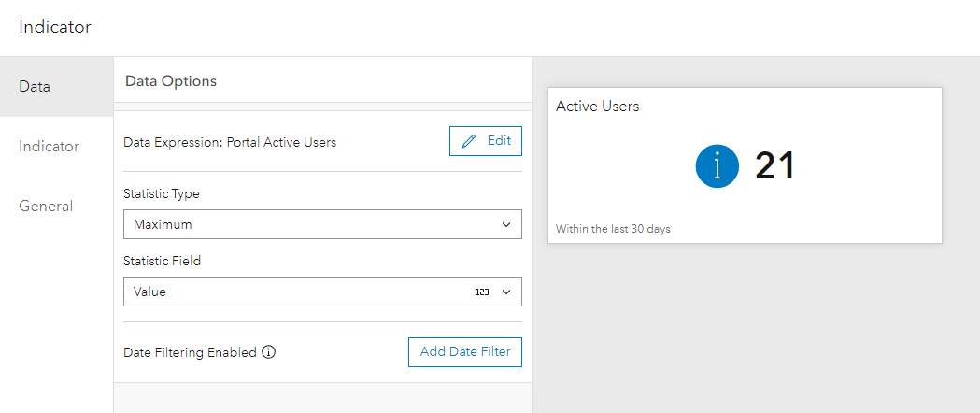
Task: Click the Date Filtering Enabled label
Action: 190,353
